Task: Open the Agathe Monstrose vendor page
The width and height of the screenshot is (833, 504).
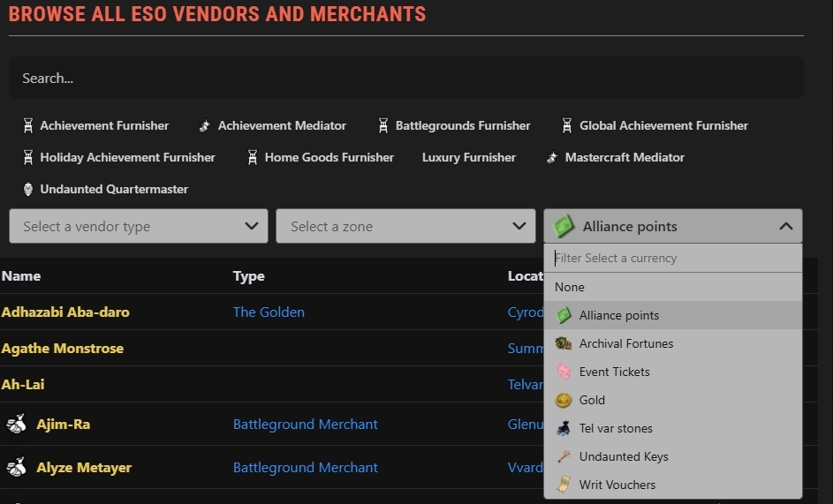Action: tap(62, 349)
